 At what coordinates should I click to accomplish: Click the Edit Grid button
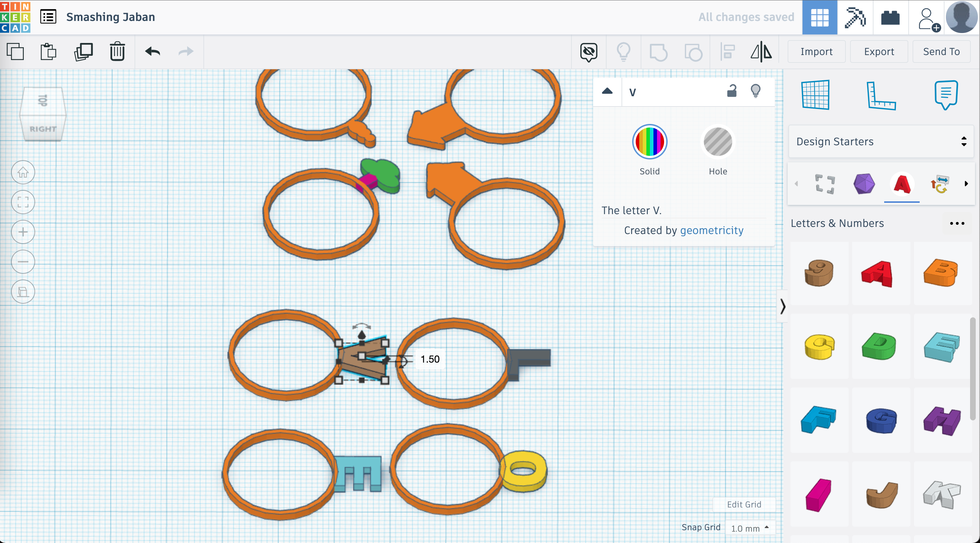point(744,505)
